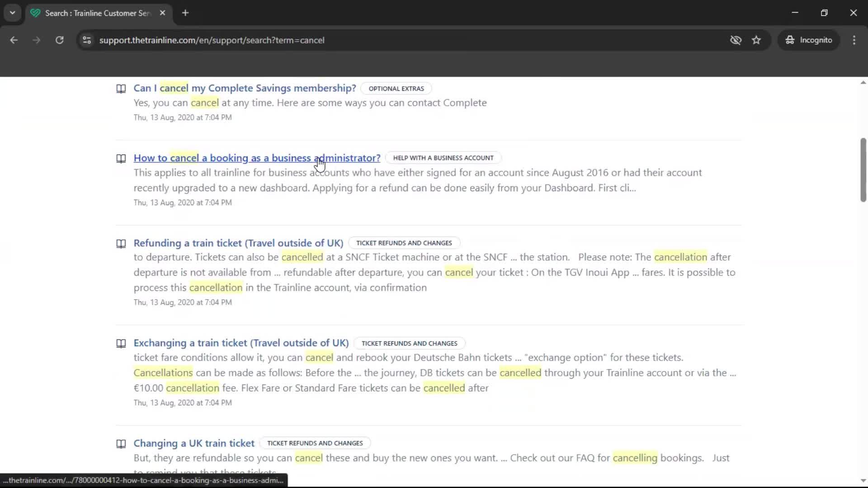Open the 'Changing a UK train ticket' article

pos(193,443)
